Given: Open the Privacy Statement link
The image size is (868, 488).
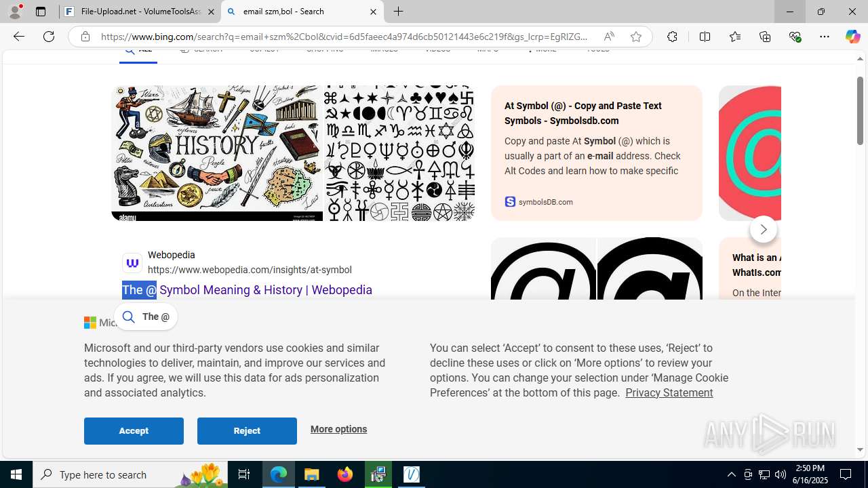Looking at the screenshot, I should coord(669,392).
